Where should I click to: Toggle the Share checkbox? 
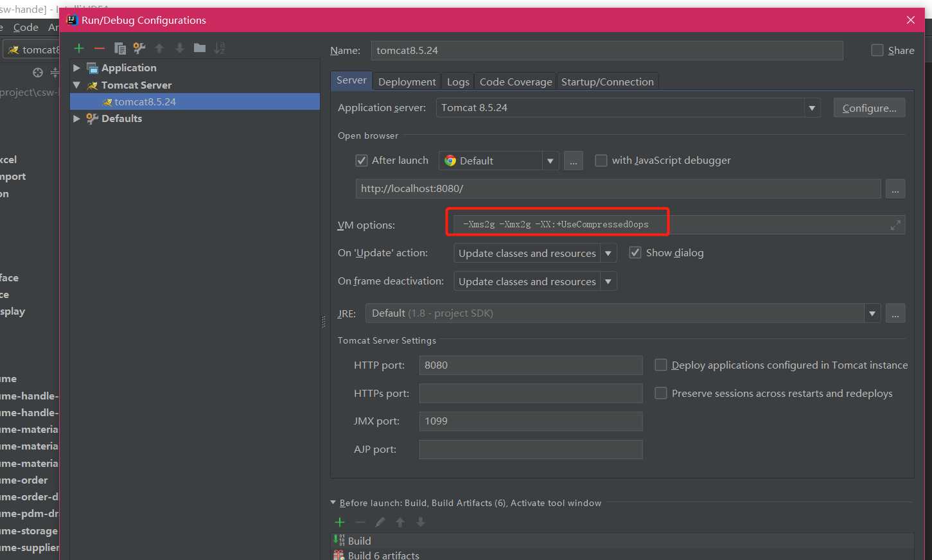point(877,50)
